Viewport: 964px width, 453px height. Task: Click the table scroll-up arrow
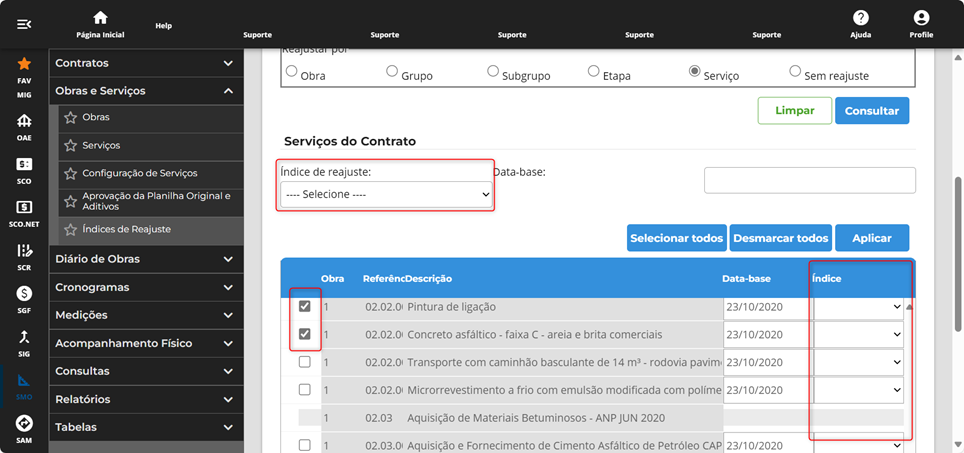pos(909,307)
